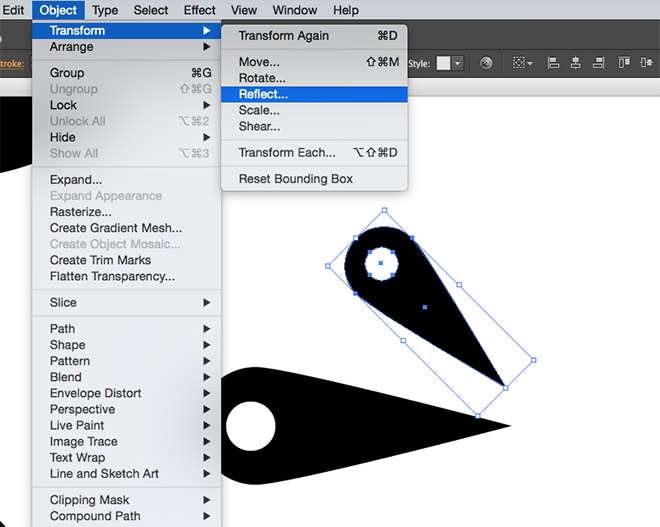Click Horizontal Align Left icon
The height and width of the screenshot is (527, 660).
point(553,63)
